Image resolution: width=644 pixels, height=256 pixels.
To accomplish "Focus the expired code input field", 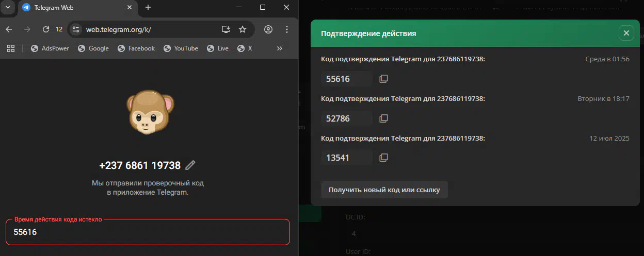I will [148, 232].
